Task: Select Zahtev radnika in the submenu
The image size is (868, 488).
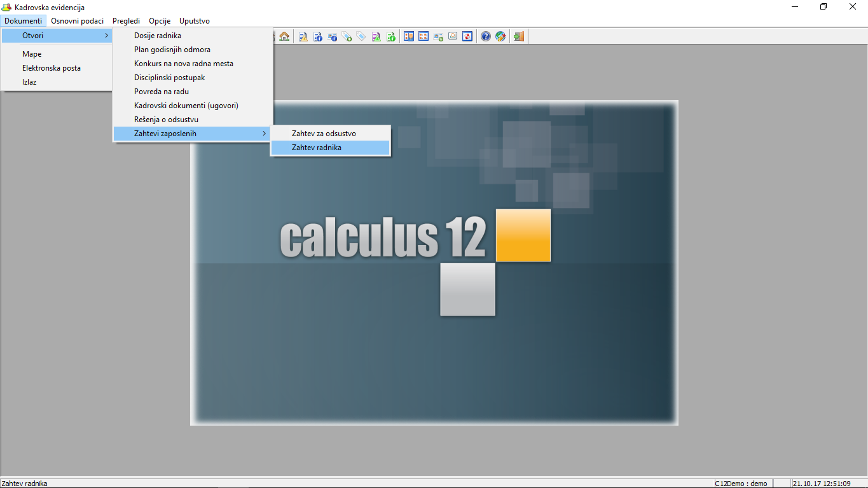Action: tap(330, 148)
